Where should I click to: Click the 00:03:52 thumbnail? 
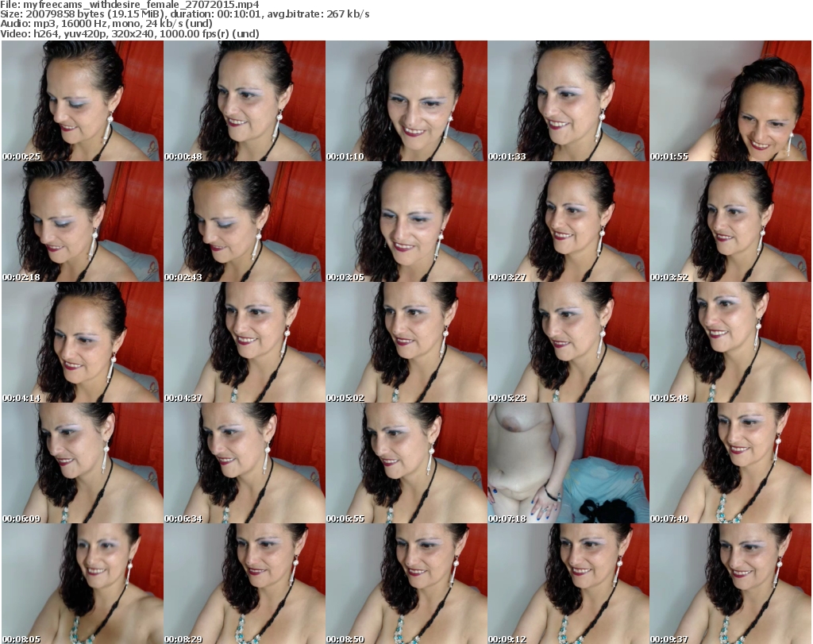(x=730, y=222)
